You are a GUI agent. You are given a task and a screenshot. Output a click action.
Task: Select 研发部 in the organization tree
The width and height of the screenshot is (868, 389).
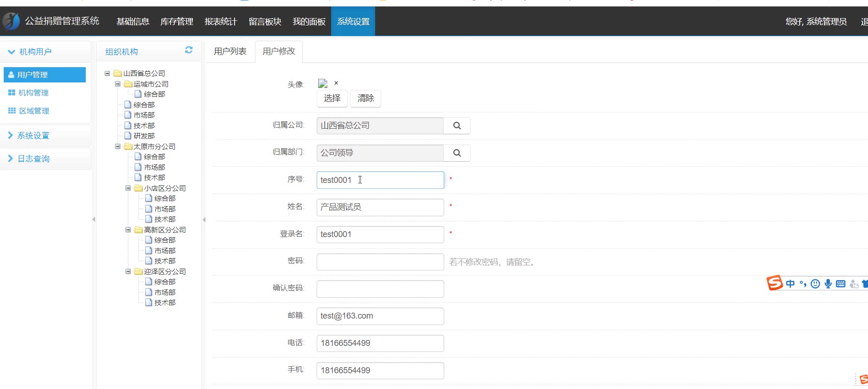click(x=144, y=136)
